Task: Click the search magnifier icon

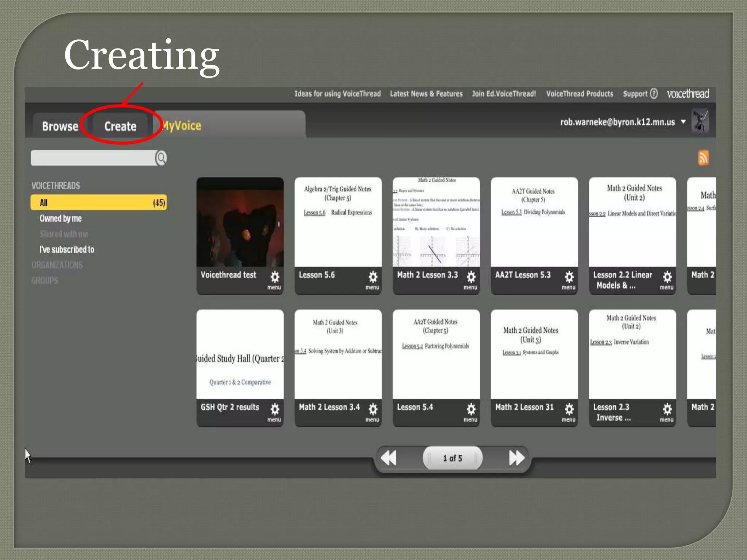Action: 161,158
